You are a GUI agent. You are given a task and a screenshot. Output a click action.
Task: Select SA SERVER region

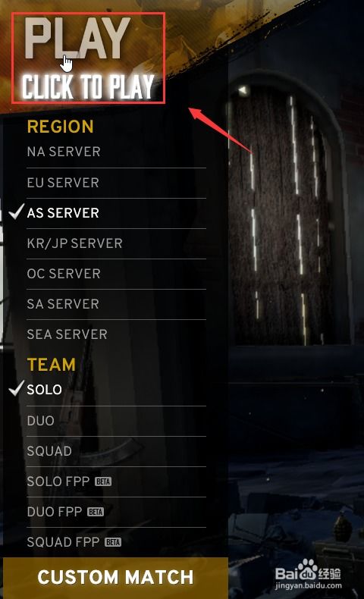coord(116,305)
